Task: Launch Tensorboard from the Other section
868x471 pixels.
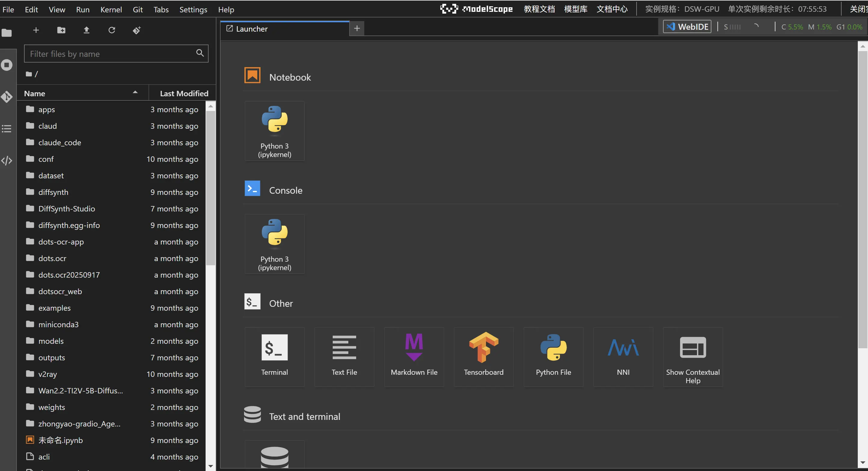Action: pos(484,356)
